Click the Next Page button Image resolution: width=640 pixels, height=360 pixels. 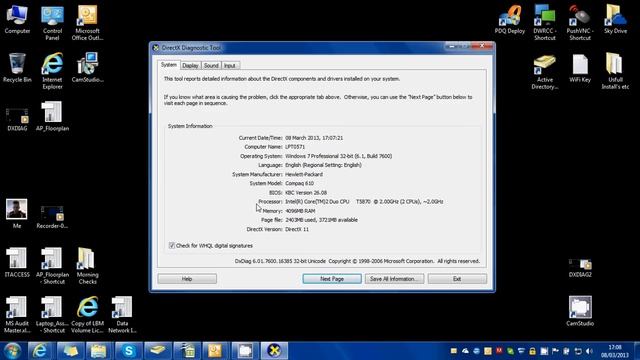point(332,279)
